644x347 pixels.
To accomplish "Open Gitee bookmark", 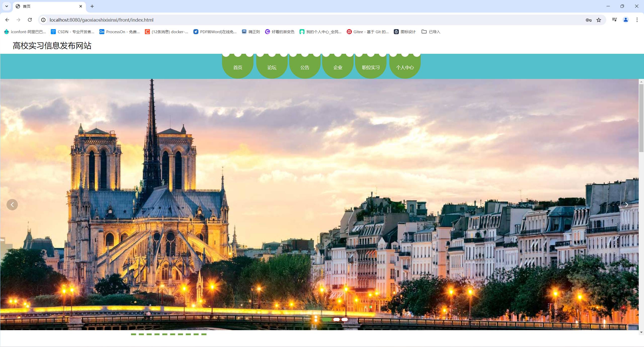I will (368, 32).
